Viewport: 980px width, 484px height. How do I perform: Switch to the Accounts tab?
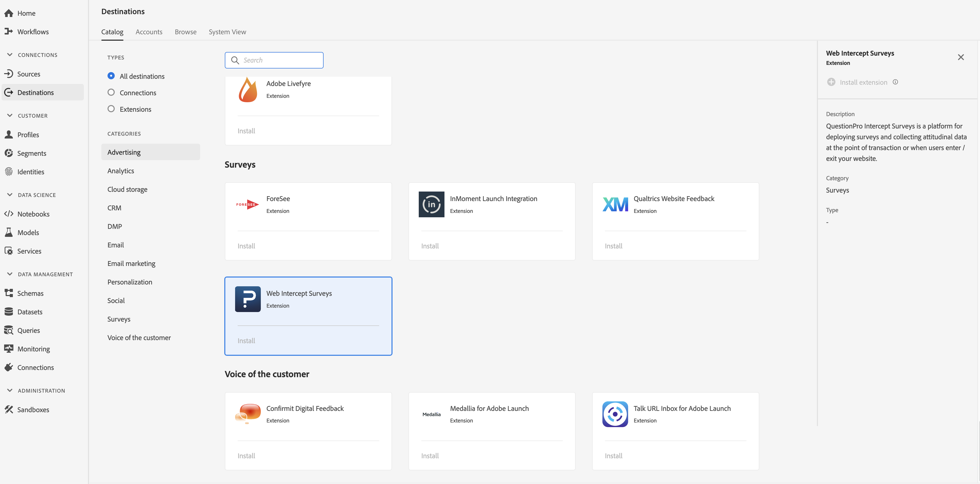point(149,32)
